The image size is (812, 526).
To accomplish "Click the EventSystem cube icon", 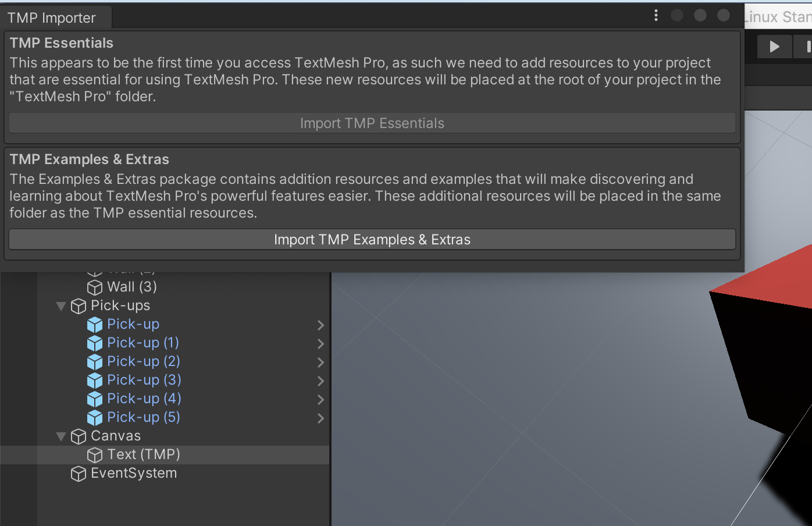I will pos(79,474).
